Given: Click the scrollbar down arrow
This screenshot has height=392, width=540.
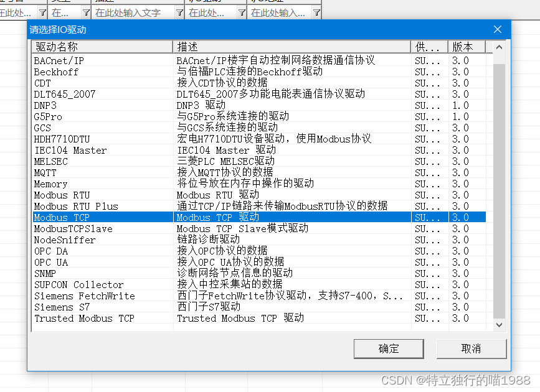Looking at the screenshot, I should (499, 324).
